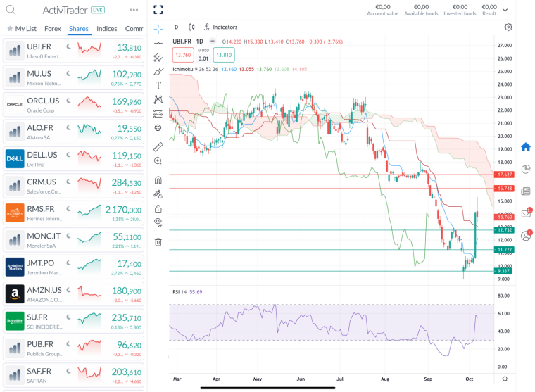The image size is (535, 392).
Task: Switch to the Forex tab
Action: (53, 29)
